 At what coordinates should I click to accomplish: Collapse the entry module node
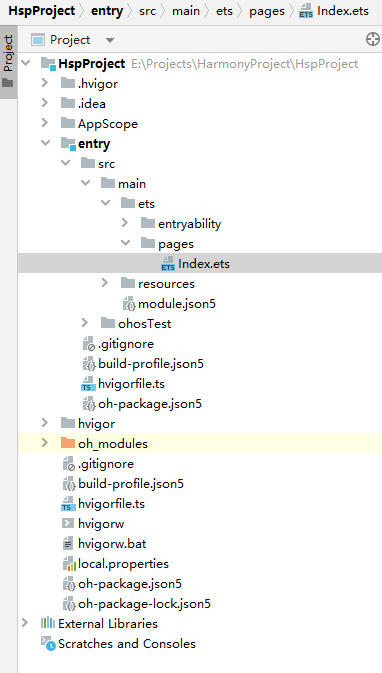(x=45, y=143)
